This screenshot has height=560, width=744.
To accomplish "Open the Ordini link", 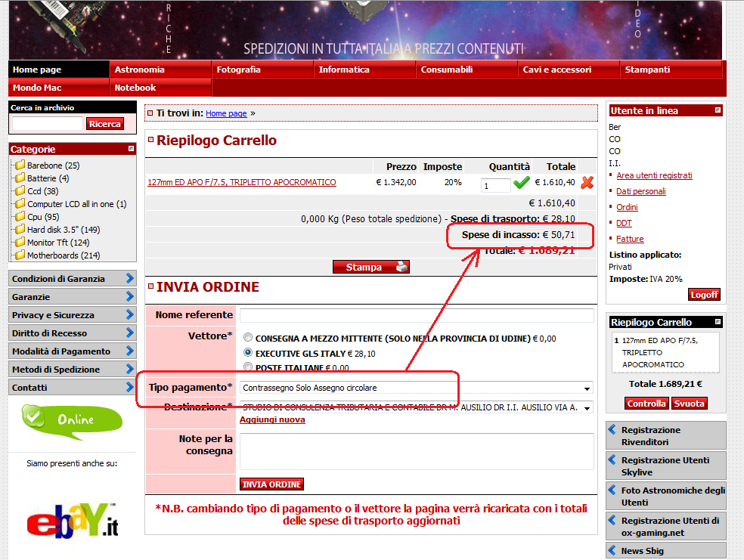I will coord(627,207).
